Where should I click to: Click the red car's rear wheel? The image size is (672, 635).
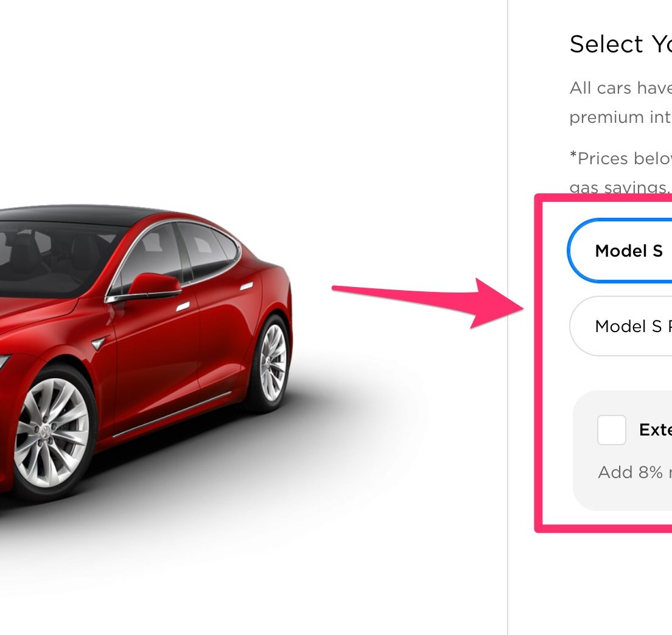tap(273, 363)
